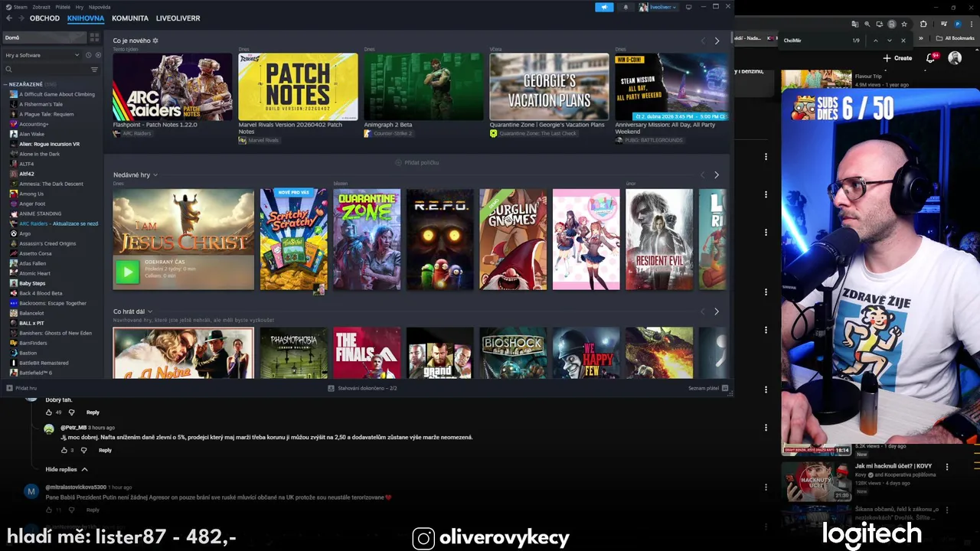Image resolution: width=980 pixels, height=551 pixels.
Task: Open @mitralastovickova5300 channel link
Action: click(76, 487)
